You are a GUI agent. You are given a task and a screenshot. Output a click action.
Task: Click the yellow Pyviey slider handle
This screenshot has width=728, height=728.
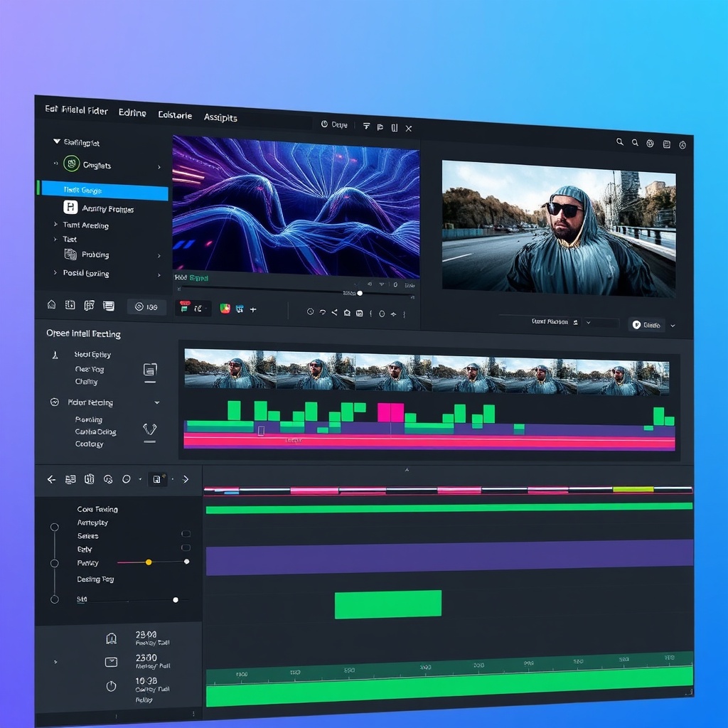(x=149, y=562)
